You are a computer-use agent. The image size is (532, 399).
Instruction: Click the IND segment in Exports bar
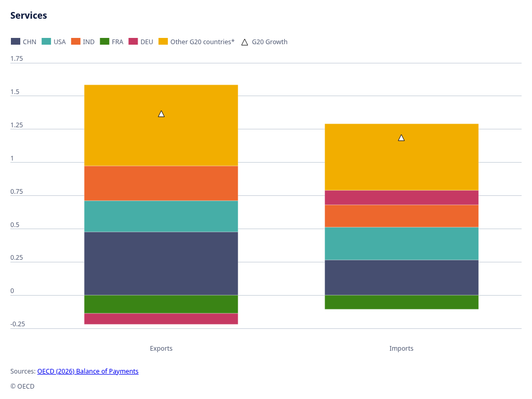[x=161, y=183]
